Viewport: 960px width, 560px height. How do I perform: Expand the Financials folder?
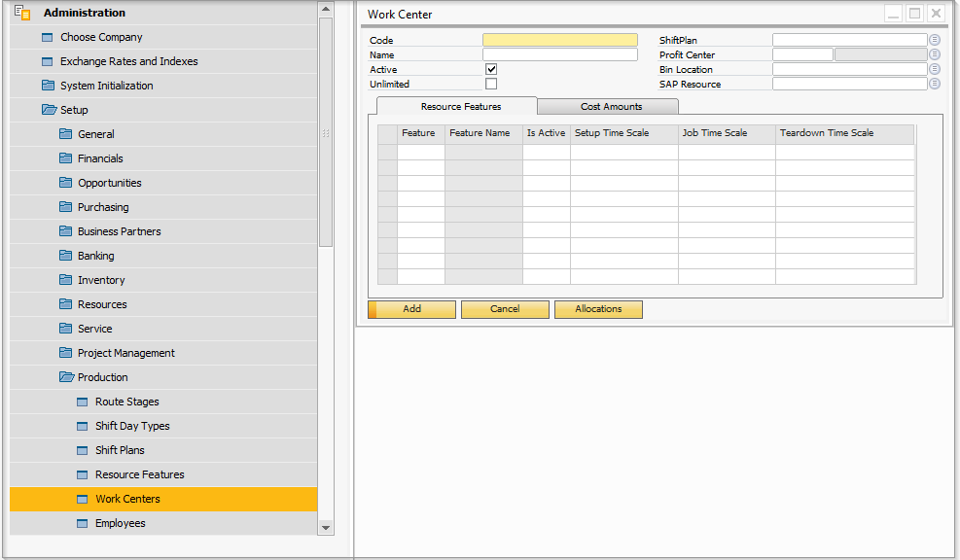(65, 158)
